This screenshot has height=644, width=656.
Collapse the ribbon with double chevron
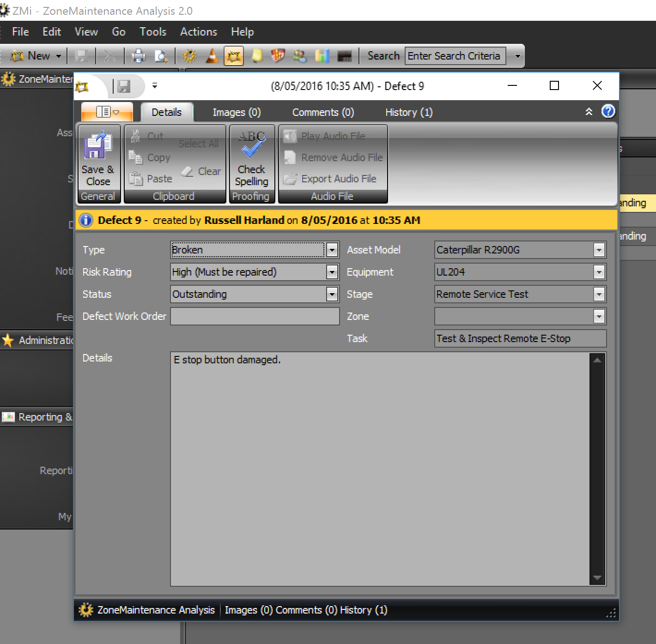(x=589, y=112)
